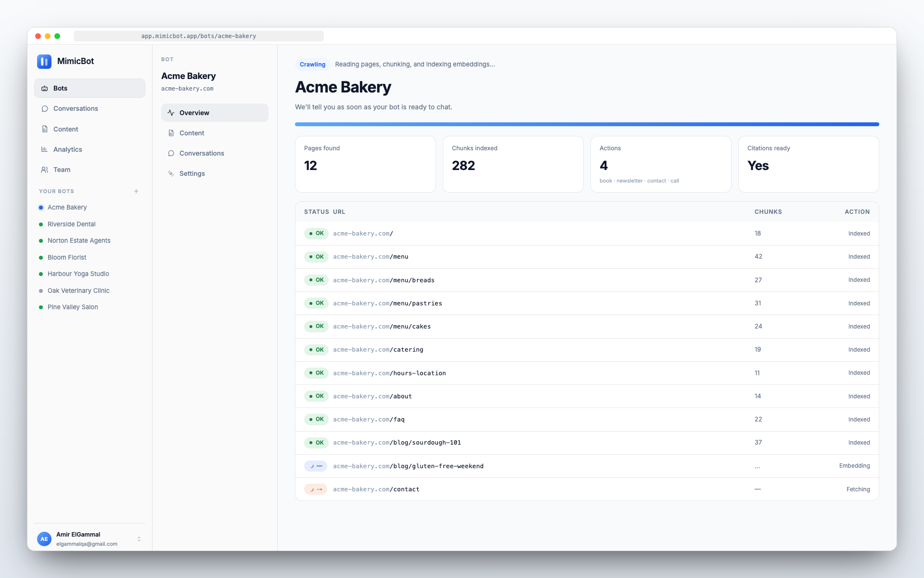Image resolution: width=924 pixels, height=578 pixels.
Task: Open Bots from the sidebar icon
Action: (x=45, y=88)
